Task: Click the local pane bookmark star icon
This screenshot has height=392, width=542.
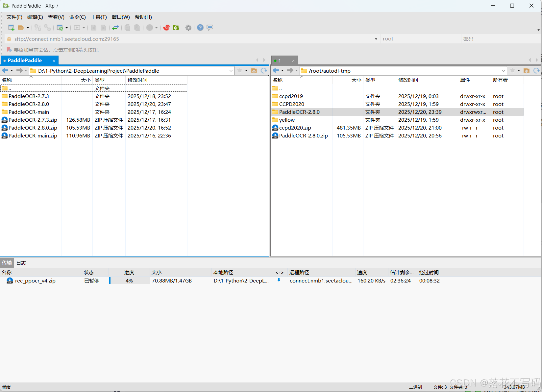Action: pyautogui.click(x=240, y=70)
